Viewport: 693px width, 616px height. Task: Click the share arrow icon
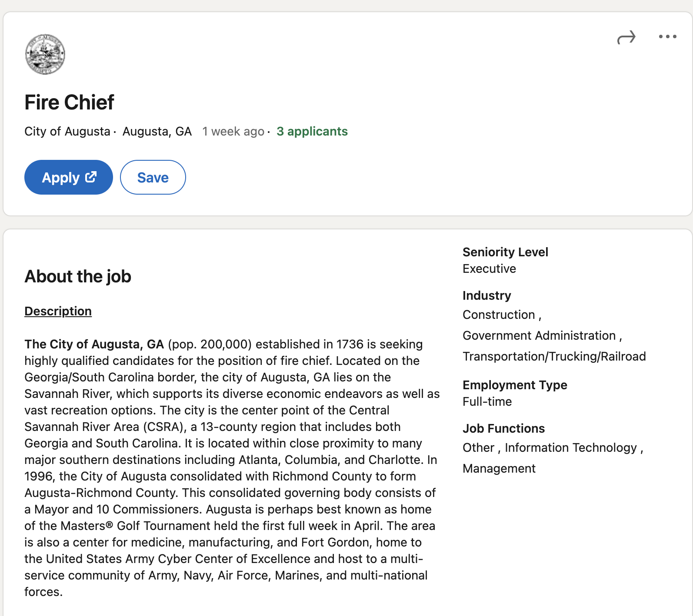tap(626, 37)
